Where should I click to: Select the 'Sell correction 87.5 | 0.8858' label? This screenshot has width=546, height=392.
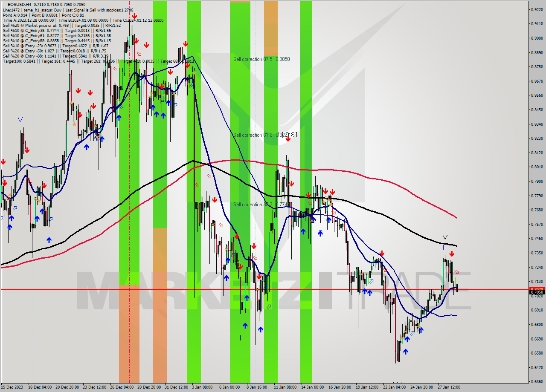pos(261,59)
